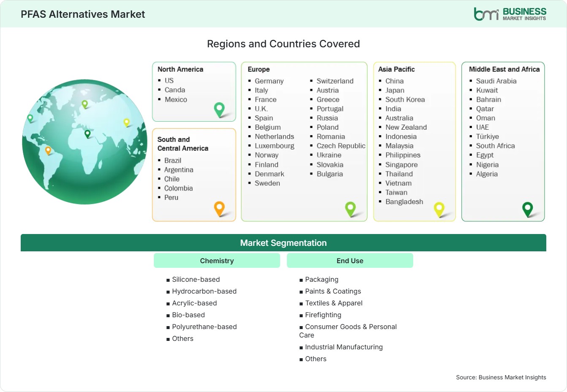Image resolution: width=567 pixels, height=392 pixels.
Task: Click the globe illustration
Action: [x=85, y=142]
